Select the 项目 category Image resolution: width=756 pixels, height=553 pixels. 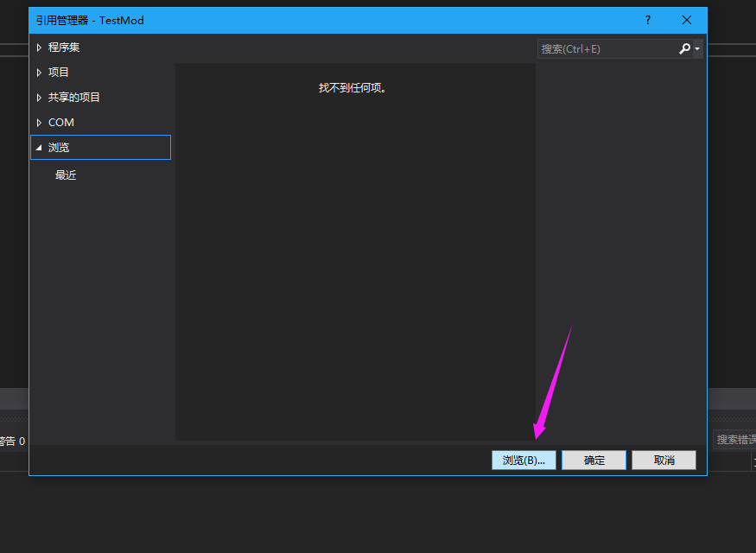coord(58,72)
